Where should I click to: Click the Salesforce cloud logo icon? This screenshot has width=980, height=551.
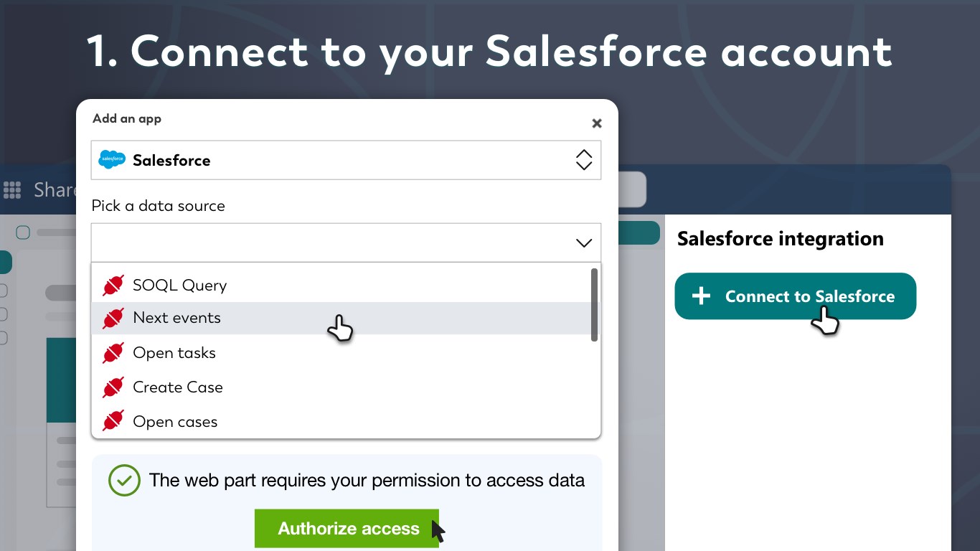point(112,160)
